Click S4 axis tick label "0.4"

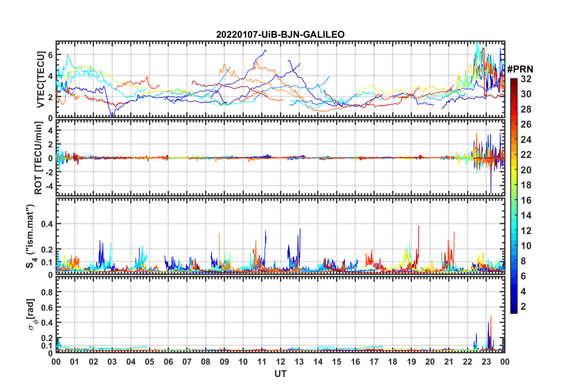tap(47, 224)
